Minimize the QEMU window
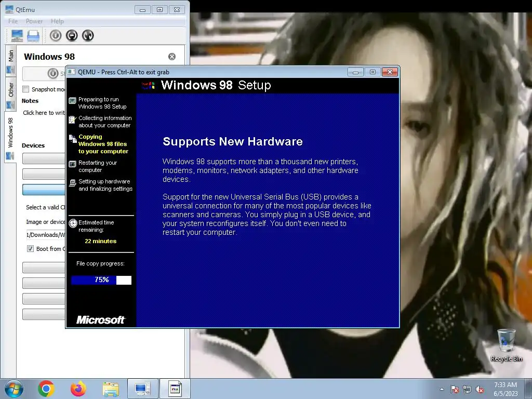Image resolution: width=532 pixels, height=399 pixels. click(355, 72)
